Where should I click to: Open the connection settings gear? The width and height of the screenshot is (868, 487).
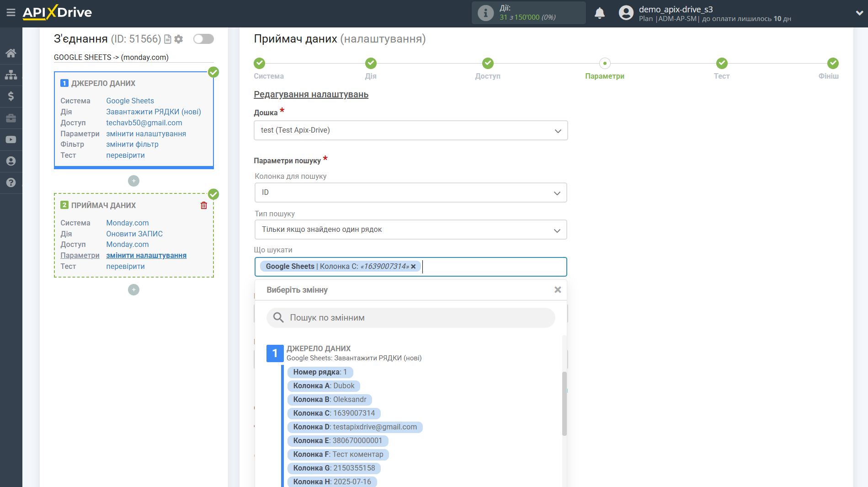tap(179, 39)
